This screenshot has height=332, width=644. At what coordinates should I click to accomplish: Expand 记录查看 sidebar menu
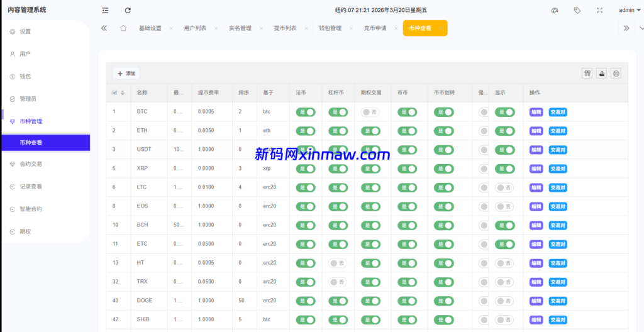45,187
